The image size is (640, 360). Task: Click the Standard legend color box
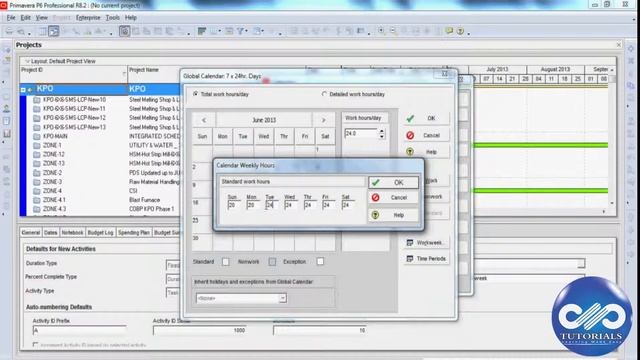tap(226, 262)
